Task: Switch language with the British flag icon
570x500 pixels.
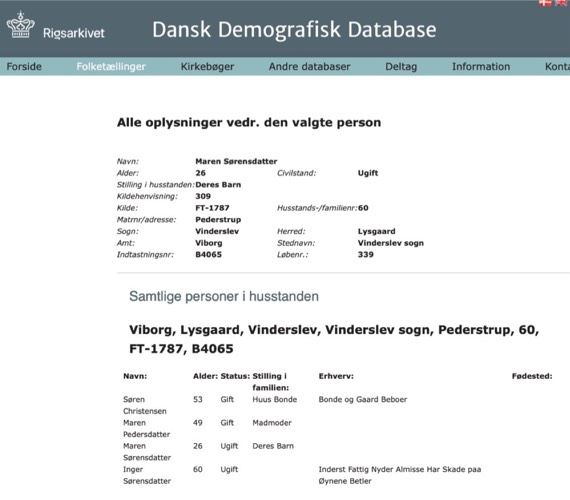Action: [x=561, y=3]
